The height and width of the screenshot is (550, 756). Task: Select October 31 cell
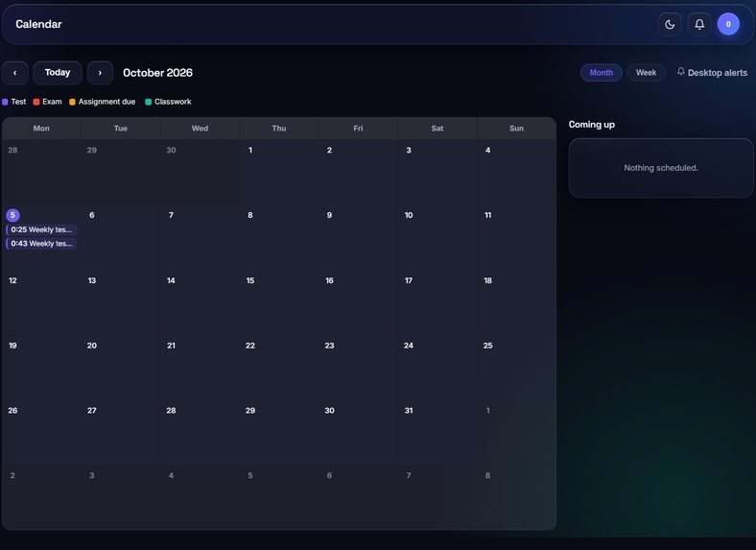pos(437,432)
